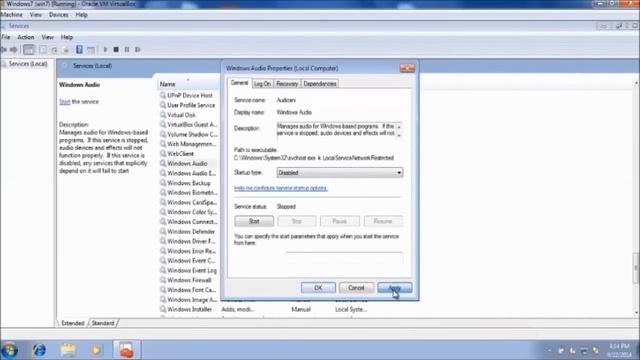Screen dimensions: 640x360
Task: Select Services (Local) tree node
Action: point(28,64)
